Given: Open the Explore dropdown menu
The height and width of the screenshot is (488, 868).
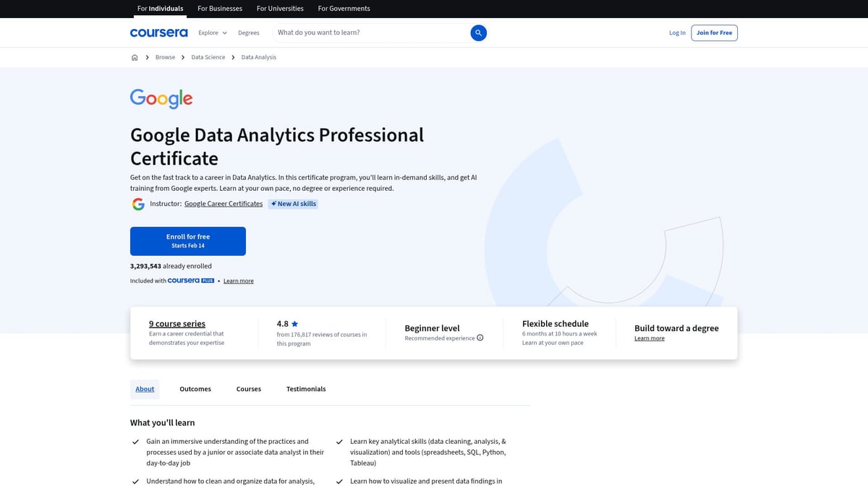Looking at the screenshot, I should tap(213, 33).
